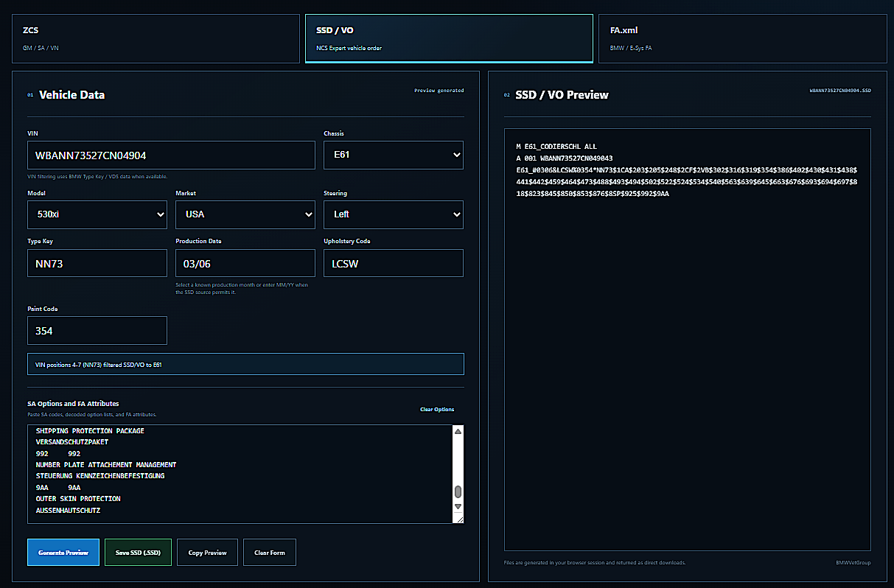Click the SA options scroll down arrow
This screenshot has width=894, height=588.
(458, 506)
